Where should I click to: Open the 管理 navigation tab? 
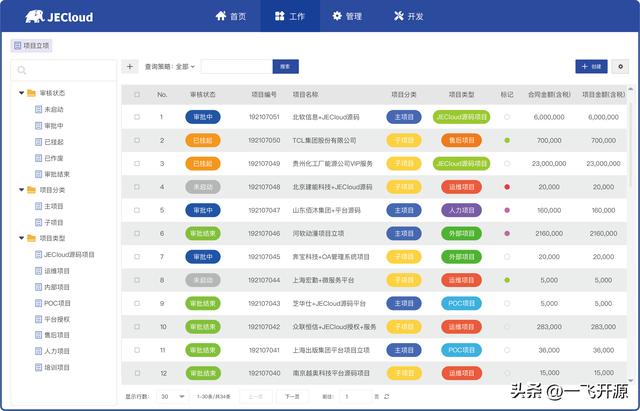coord(347,16)
